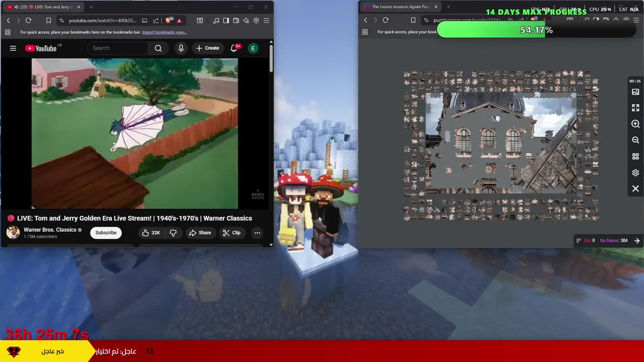Open site settings icon beside youtube.com address

61,21
